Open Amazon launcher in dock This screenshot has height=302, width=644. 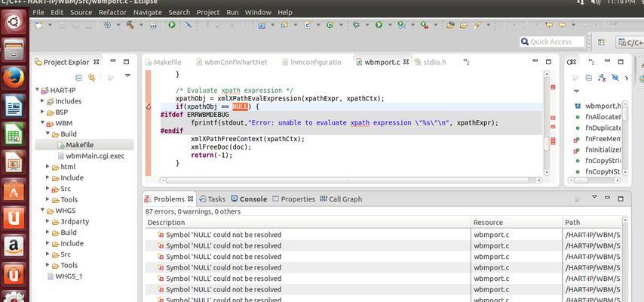[x=14, y=245]
